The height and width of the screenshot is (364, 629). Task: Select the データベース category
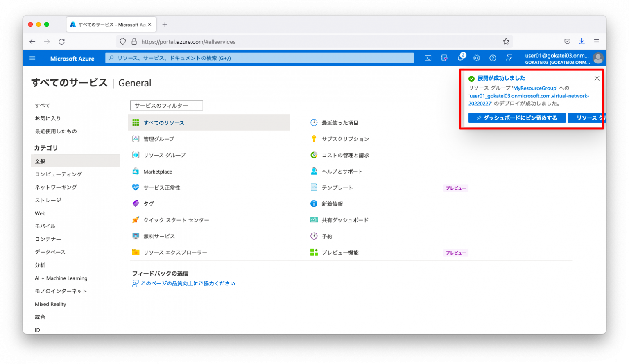[x=50, y=252]
